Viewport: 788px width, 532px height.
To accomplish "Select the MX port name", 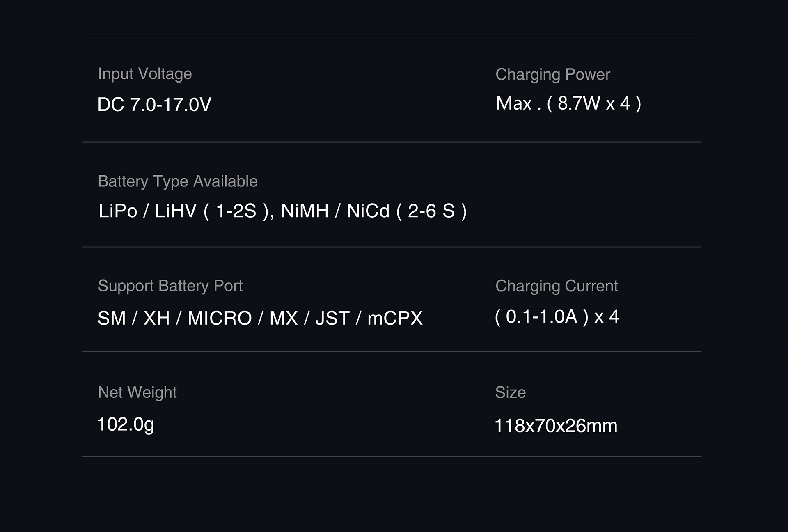I will point(284,318).
